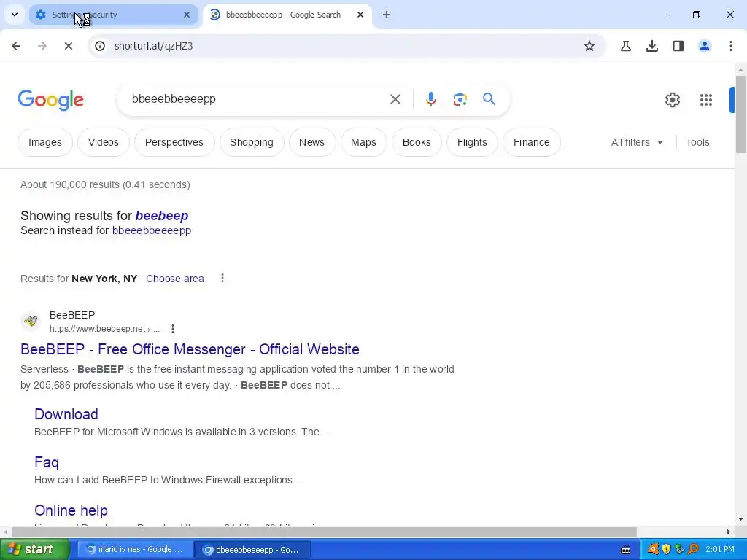Submit search with magnifier icon

(x=489, y=99)
